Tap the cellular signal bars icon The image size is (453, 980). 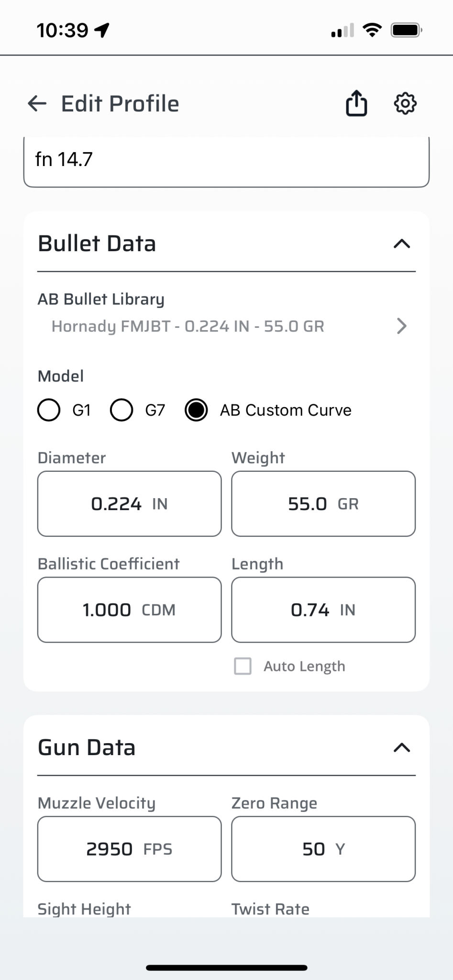pos(343,30)
